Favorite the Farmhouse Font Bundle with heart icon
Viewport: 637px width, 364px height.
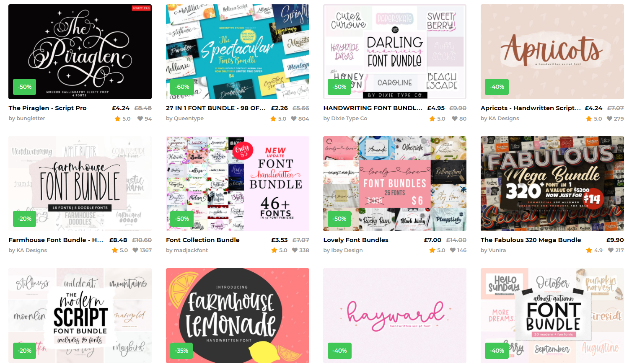point(135,250)
